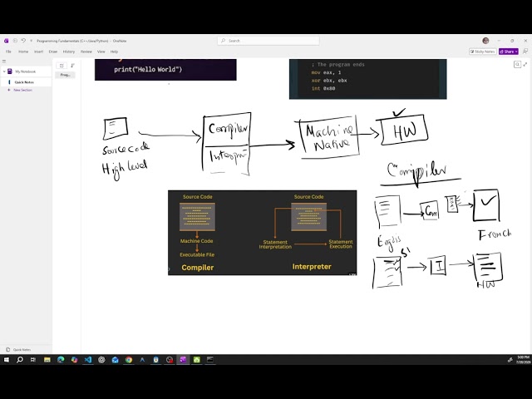Open the Share dropdown arrow
Screen dimensions: 532x399
(516, 52)
